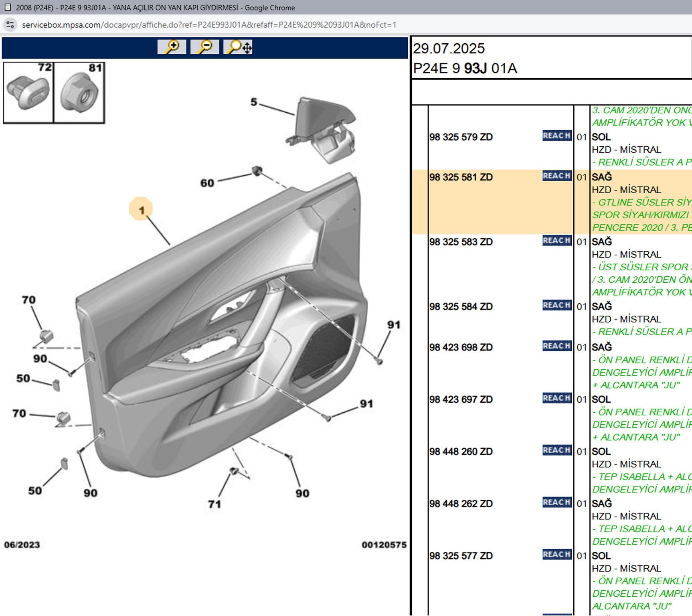Viewport: 692px width, 616px height.
Task: Select part number 98 325 584 ZD
Action: [x=461, y=307]
